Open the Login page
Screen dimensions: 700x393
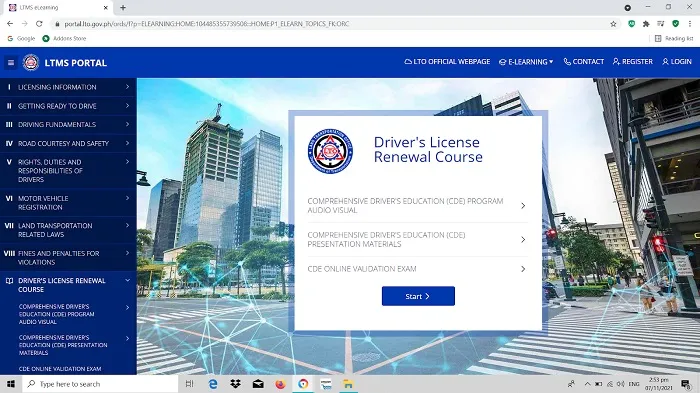(677, 62)
